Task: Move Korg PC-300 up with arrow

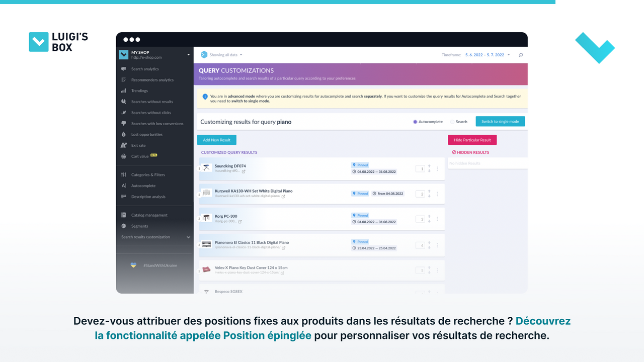Action: point(429,217)
